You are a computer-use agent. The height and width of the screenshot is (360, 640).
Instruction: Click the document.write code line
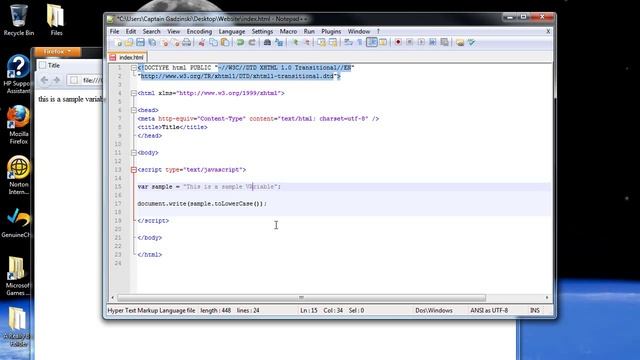[202, 204]
